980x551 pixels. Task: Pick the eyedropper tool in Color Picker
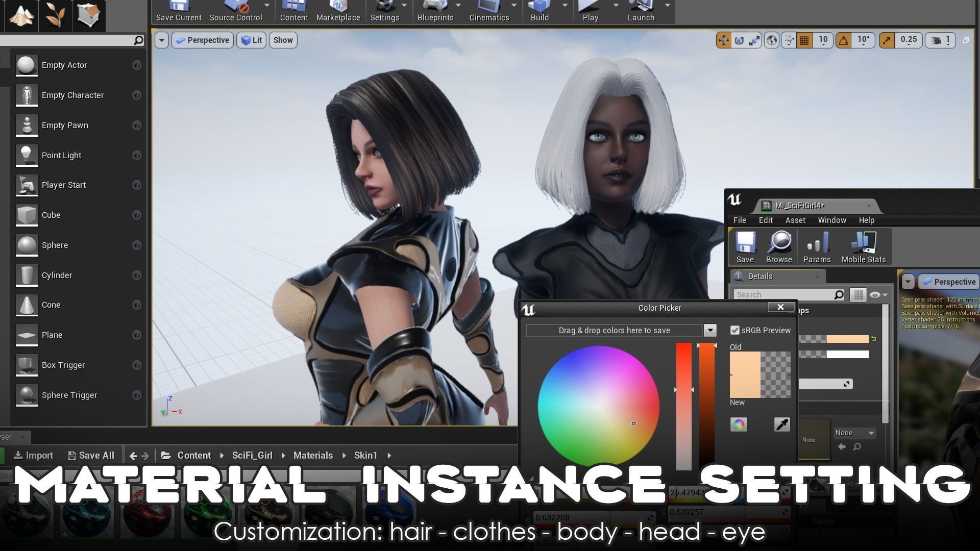tap(782, 424)
